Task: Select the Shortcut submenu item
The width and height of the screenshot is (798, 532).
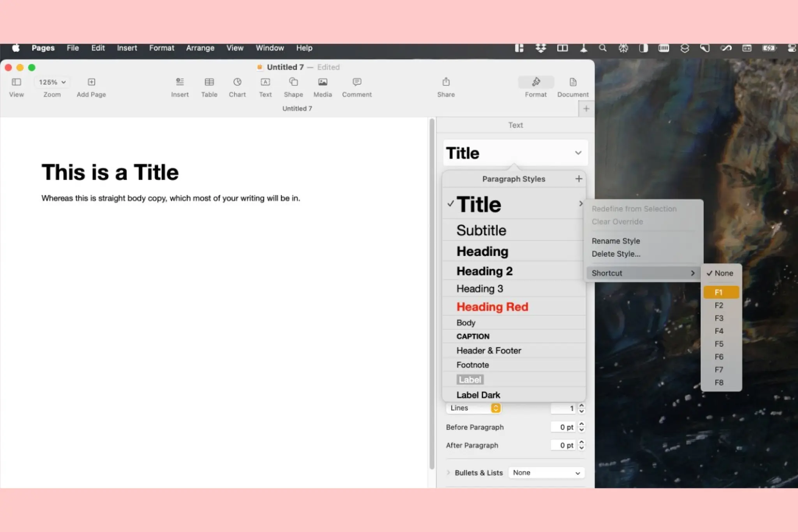Action: [643, 273]
